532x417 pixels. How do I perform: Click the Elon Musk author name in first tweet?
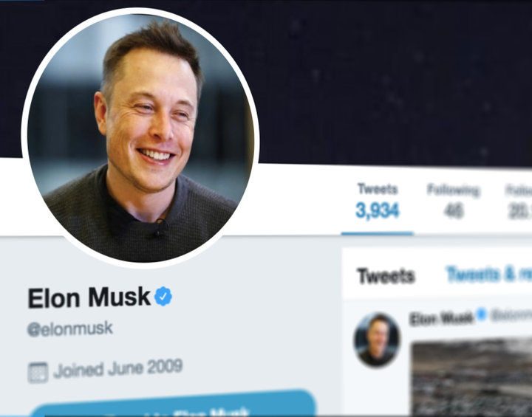[x=440, y=318]
